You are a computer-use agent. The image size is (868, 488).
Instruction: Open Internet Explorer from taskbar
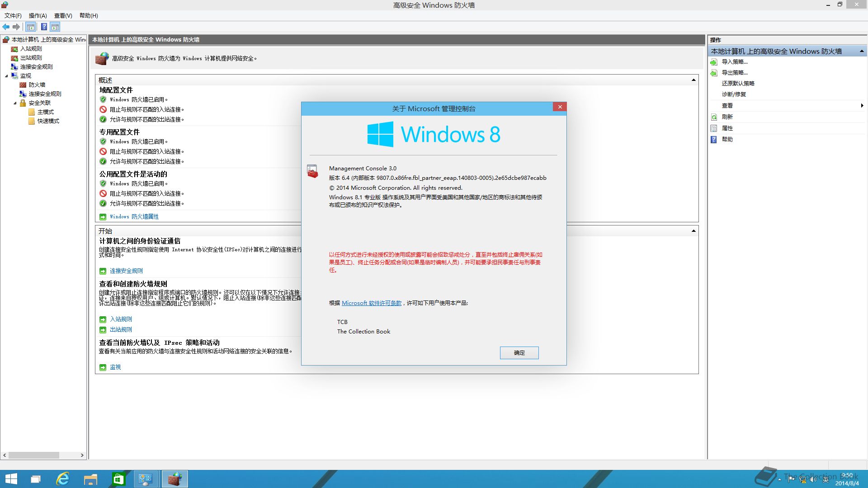pos(63,479)
